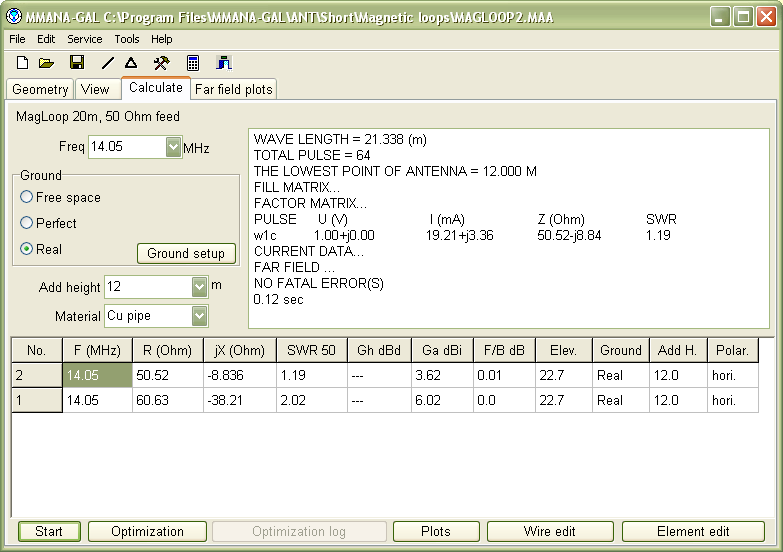Save the antenna file with floppy icon
This screenshot has height=552, width=783.
click(x=77, y=63)
